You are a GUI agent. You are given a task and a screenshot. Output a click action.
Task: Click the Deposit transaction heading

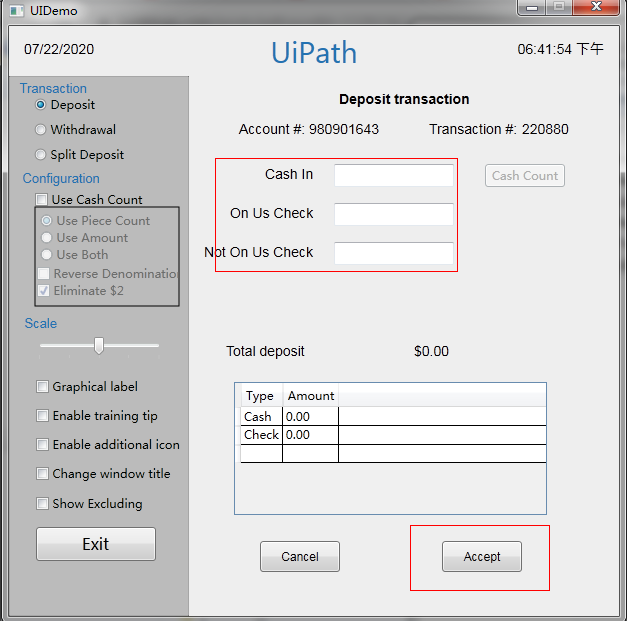tap(404, 99)
